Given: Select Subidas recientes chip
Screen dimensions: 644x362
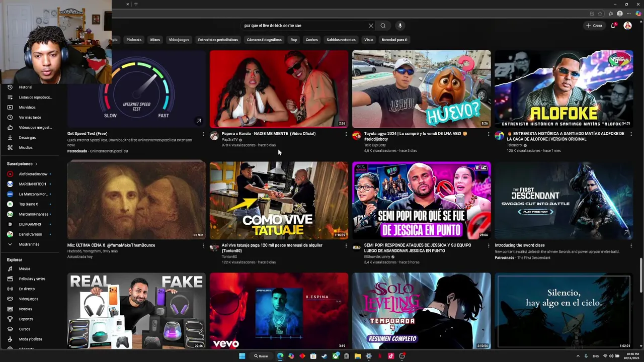Looking at the screenshot, I should coord(341,40).
